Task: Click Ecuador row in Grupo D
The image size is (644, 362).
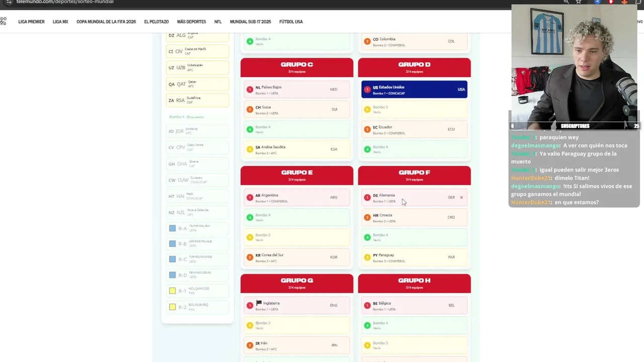Action: pyautogui.click(x=414, y=129)
